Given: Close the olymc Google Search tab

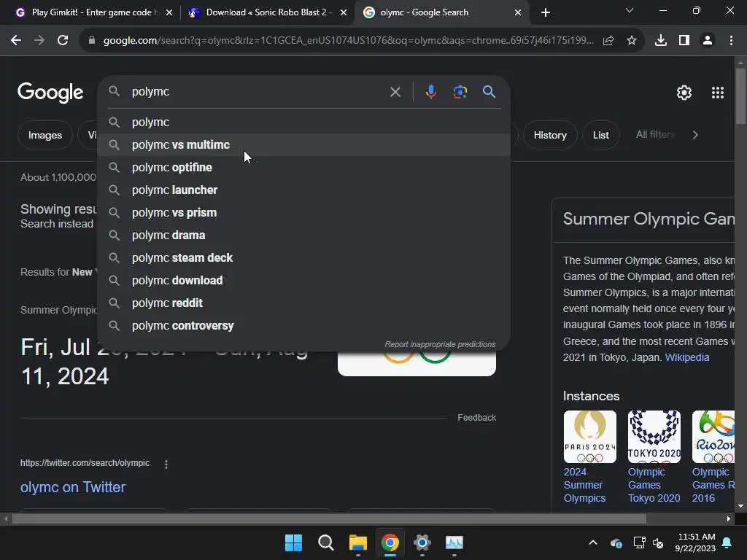Looking at the screenshot, I should tap(518, 12).
